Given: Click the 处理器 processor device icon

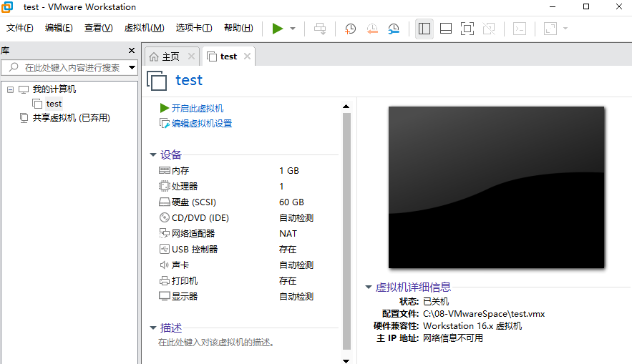Looking at the screenshot, I should [x=164, y=186].
